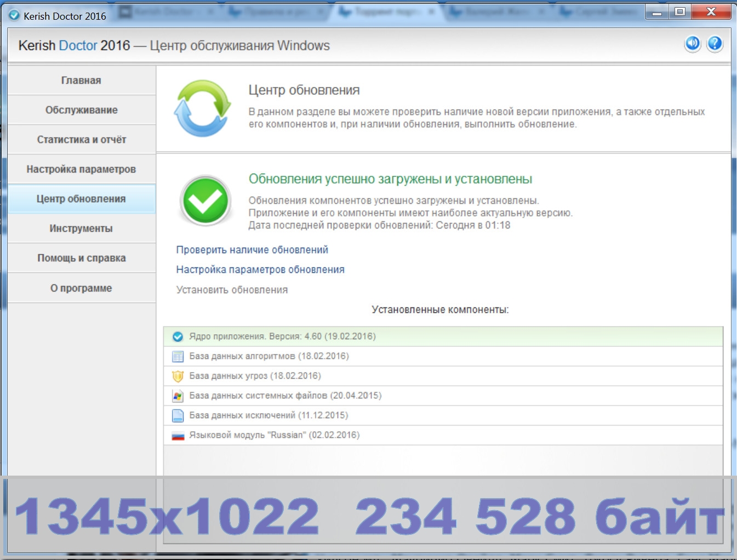The image size is (737, 560).
Task: Click the green-blue update arrows icon
Action: (202, 108)
